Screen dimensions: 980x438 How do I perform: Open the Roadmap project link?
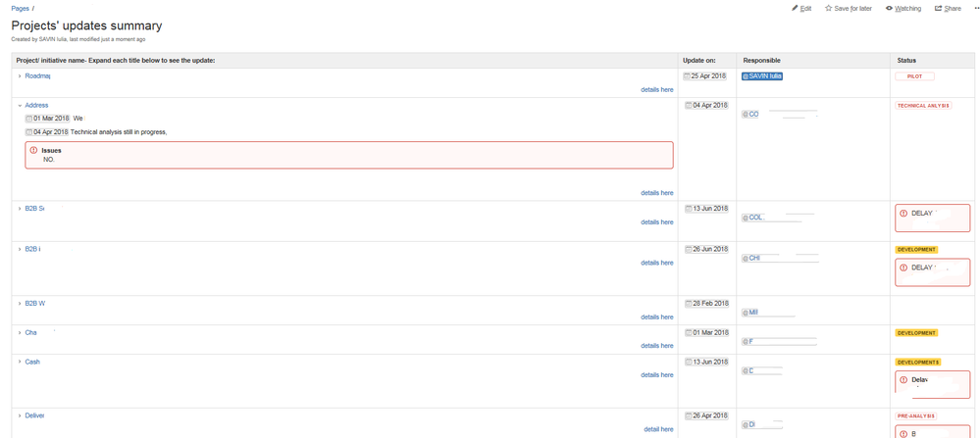click(37, 76)
